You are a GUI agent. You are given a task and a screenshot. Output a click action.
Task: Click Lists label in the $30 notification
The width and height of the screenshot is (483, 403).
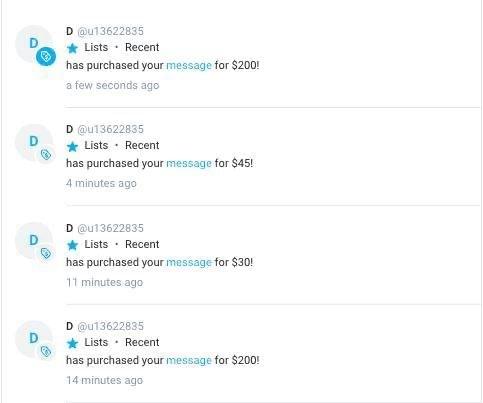point(96,244)
